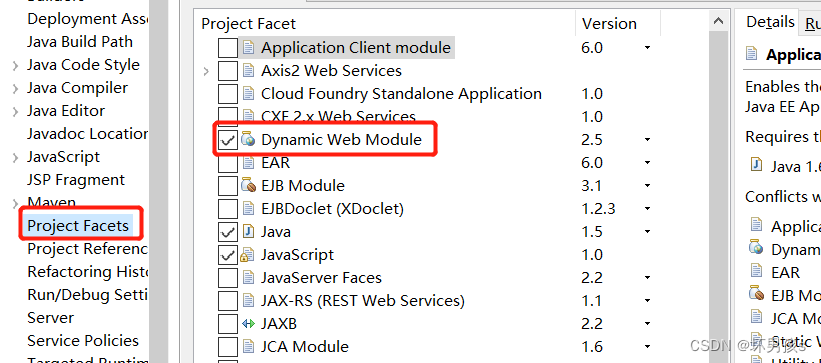Open the Server properties page
This screenshot has height=363, width=821.
coord(50,318)
